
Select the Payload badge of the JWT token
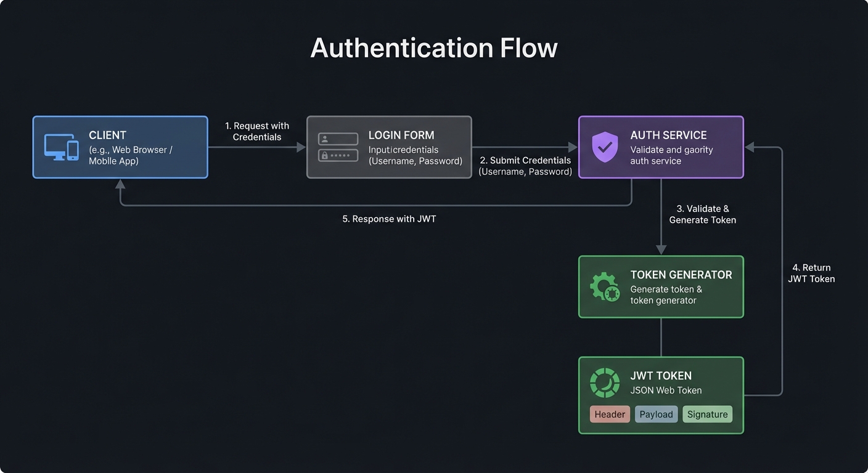(x=656, y=414)
